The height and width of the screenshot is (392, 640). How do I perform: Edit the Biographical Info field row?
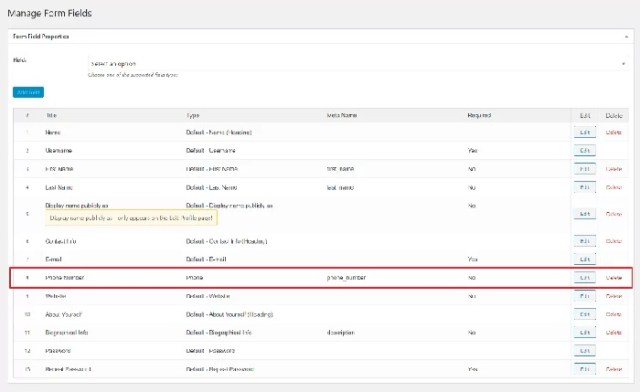(x=584, y=332)
